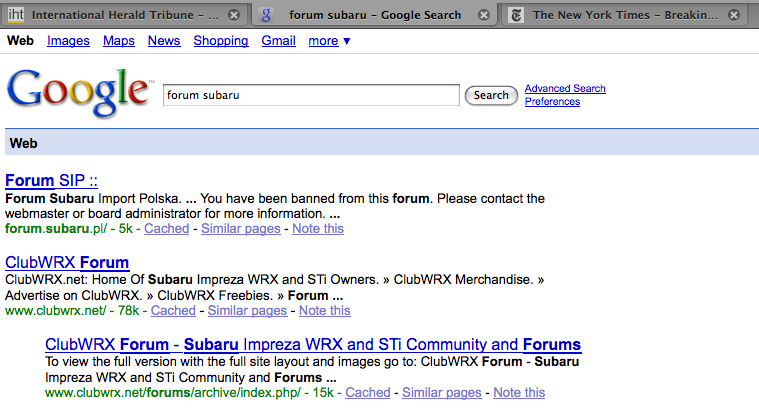This screenshot has width=759, height=417.
Task: Close the forum subaru Google Search tab
Action: [484, 15]
